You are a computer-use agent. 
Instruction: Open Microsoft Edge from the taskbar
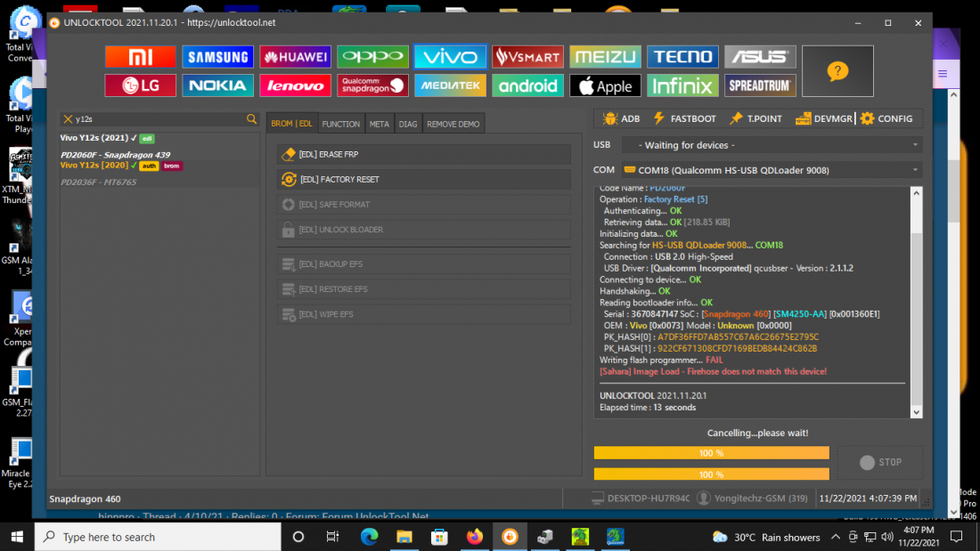[x=370, y=537]
